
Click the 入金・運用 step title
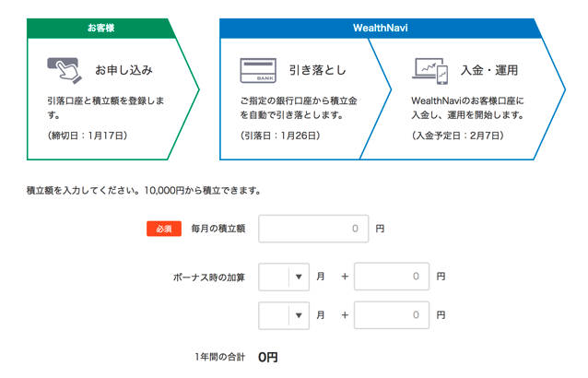(489, 70)
